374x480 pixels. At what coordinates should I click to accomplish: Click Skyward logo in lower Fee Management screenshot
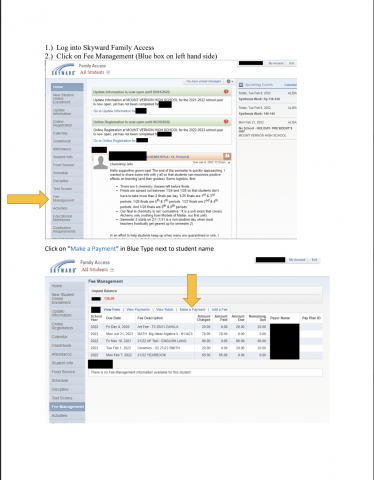tap(63, 267)
